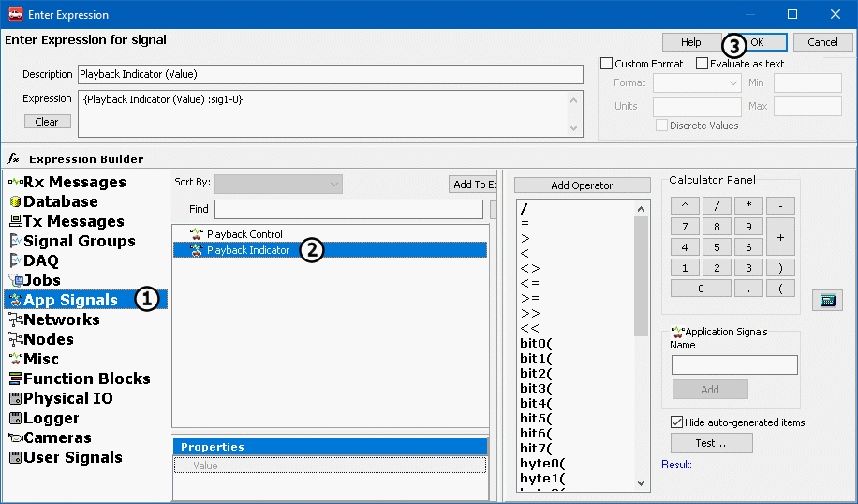Select the Logger category icon
The width and height of the screenshot is (858, 504).
click(15, 418)
